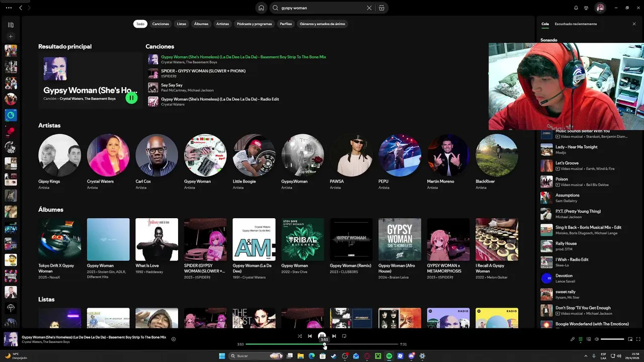The image size is (644, 362).
Task: Filter results by Listas
Action: 182,24
